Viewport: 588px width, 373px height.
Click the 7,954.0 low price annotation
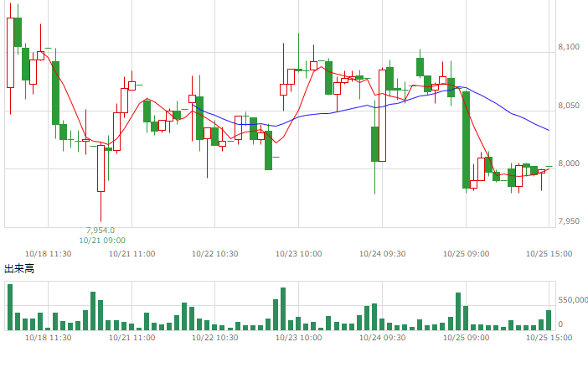click(x=101, y=230)
